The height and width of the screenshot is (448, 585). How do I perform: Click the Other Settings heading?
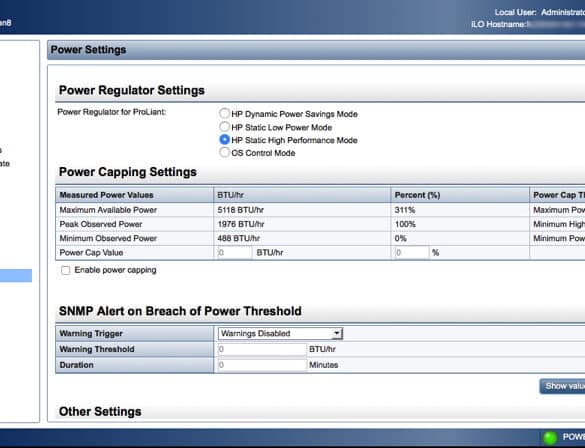click(x=100, y=411)
